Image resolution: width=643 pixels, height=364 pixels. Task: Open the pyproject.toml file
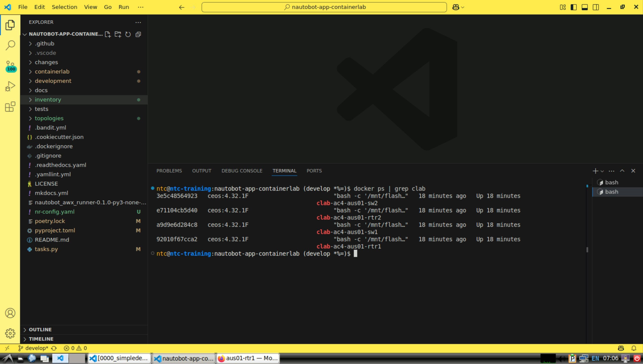click(x=55, y=230)
